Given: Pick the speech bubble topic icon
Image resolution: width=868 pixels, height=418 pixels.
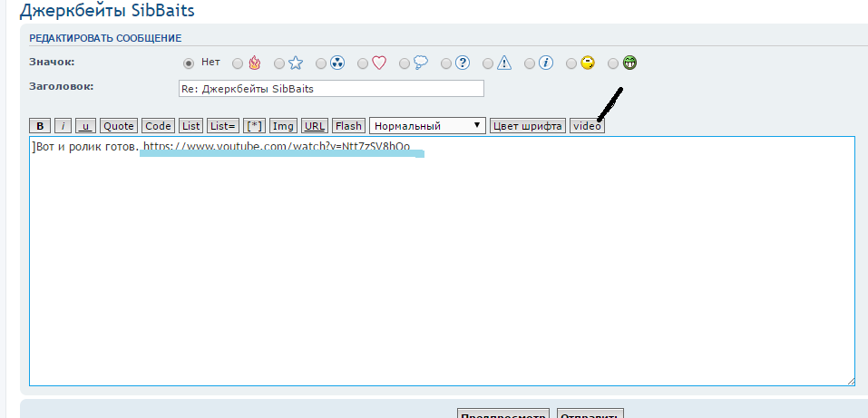Looking at the screenshot, I should (x=405, y=63).
